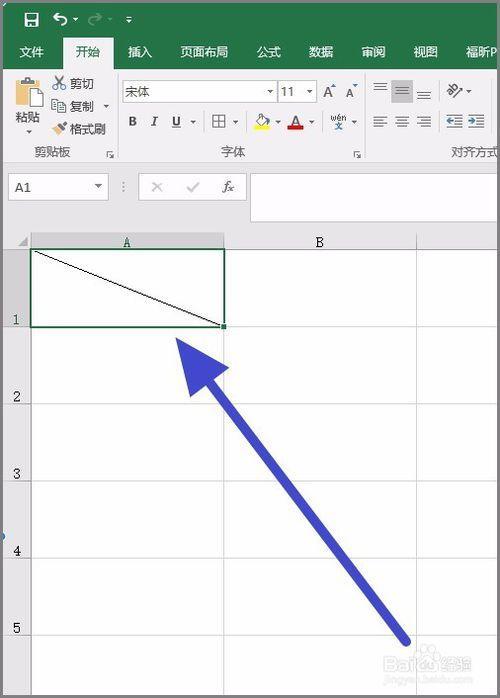Select the Cut scissors icon
The image size is (500, 698).
(x=59, y=83)
